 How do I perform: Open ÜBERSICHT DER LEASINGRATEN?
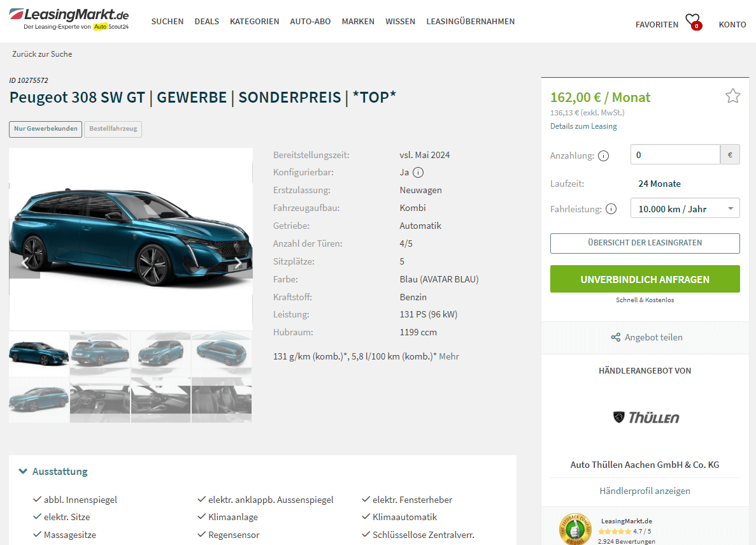(x=645, y=243)
